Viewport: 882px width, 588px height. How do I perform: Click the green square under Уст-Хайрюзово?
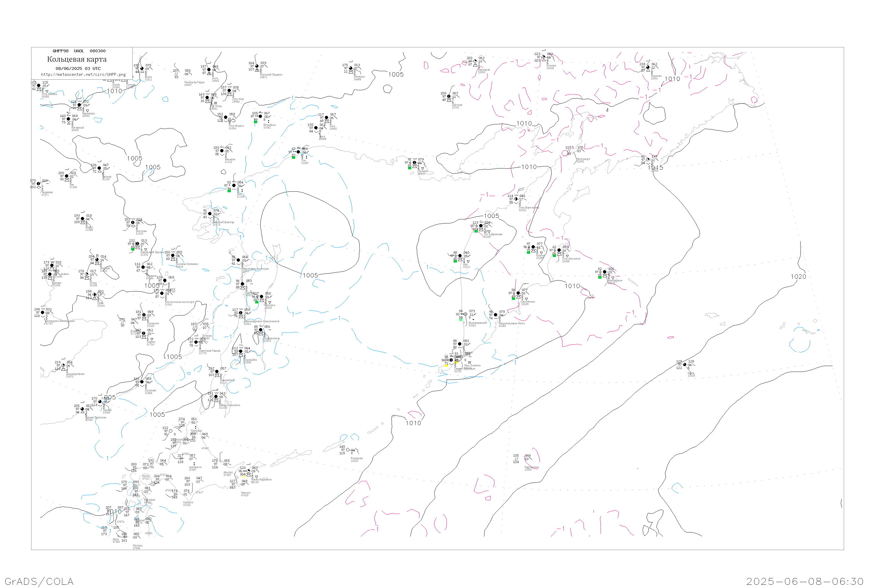tap(476, 231)
